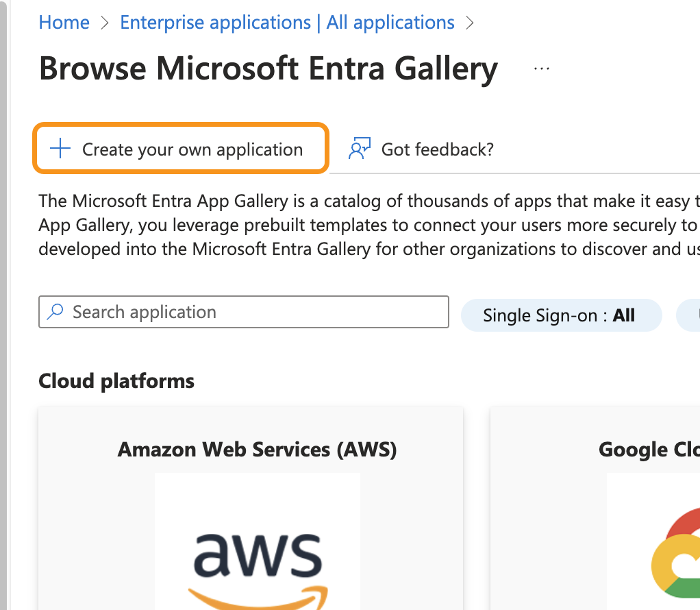Click the chevron after All applications breadcrumb
This screenshot has width=700, height=610.
(470, 23)
